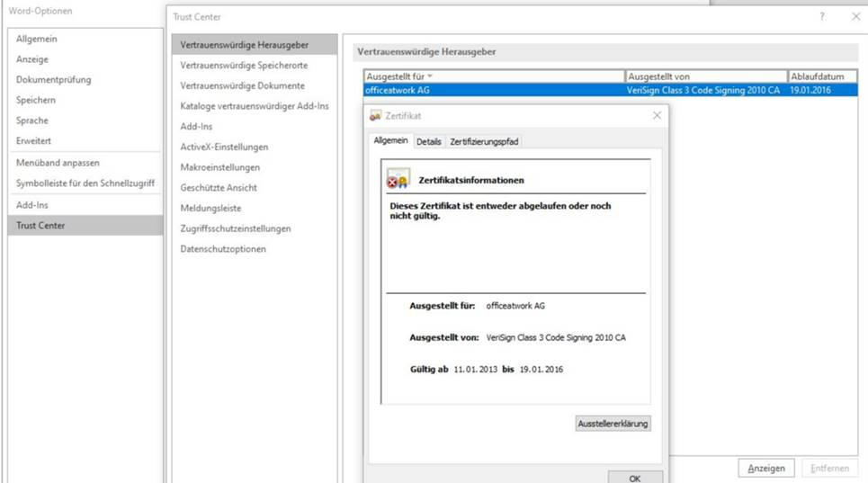Click the Zertifikatsinformationen heading
Screen dimensions: 868x483
(471, 181)
